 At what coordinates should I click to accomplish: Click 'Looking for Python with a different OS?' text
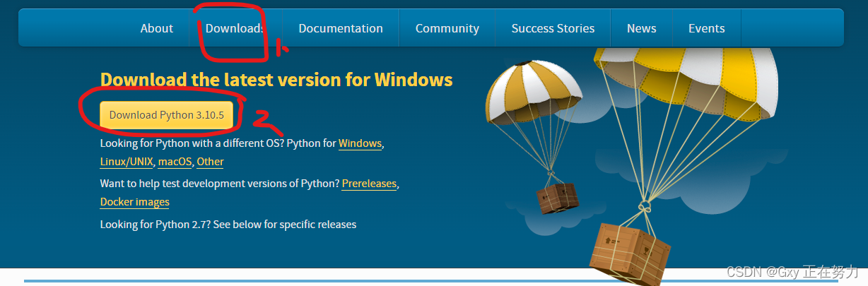[192, 143]
